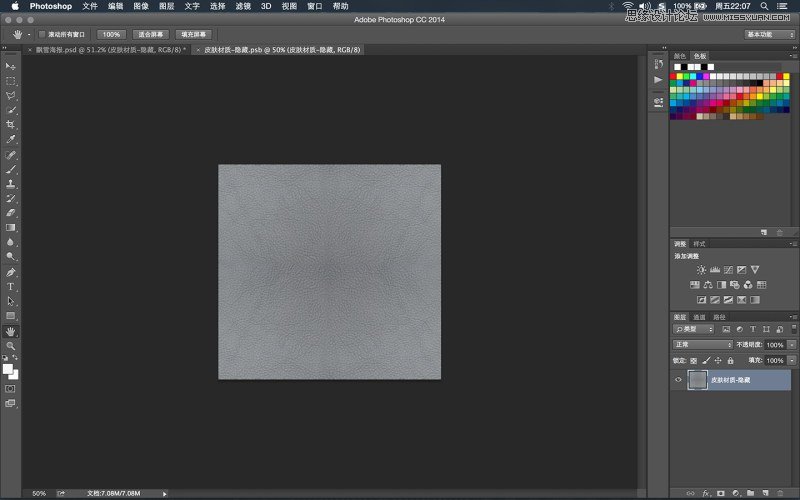
Task: Pick the red swatch in color panel
Action: tap(675, 76)
